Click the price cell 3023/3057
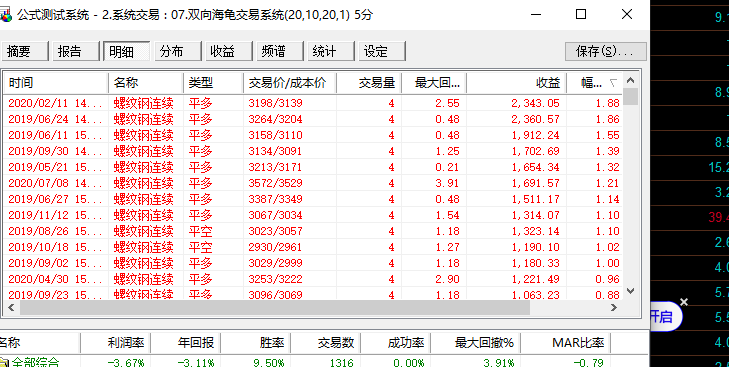 [x=275, y=231]
